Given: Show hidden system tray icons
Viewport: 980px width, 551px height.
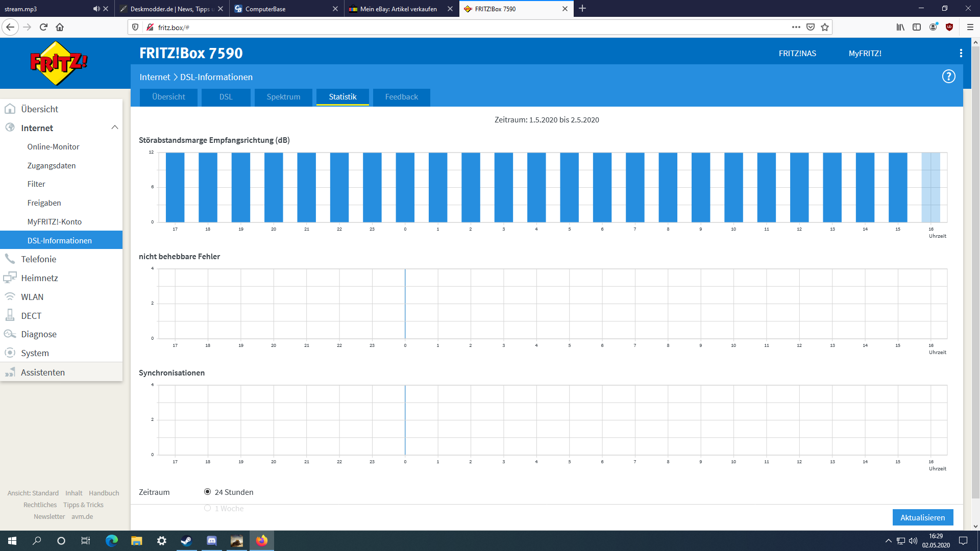Looking at the screenshot, I should pyautogui.click(x=888, y=541).
